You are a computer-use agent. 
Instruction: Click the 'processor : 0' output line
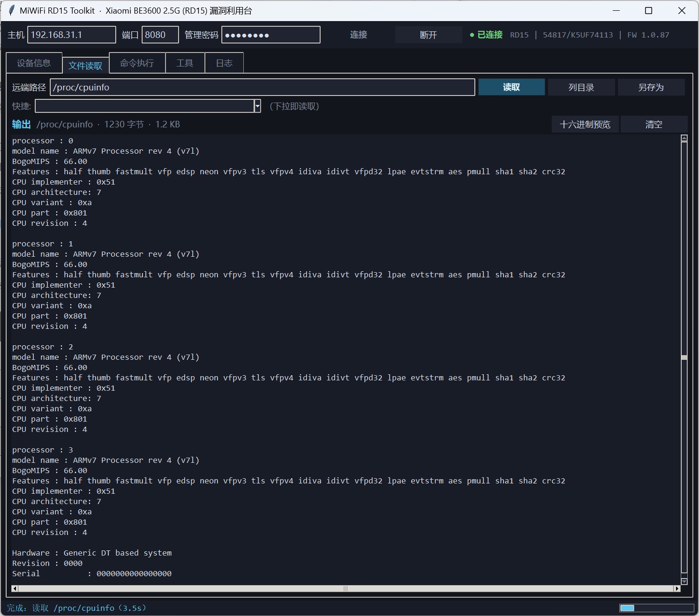(x=43, y=141)
